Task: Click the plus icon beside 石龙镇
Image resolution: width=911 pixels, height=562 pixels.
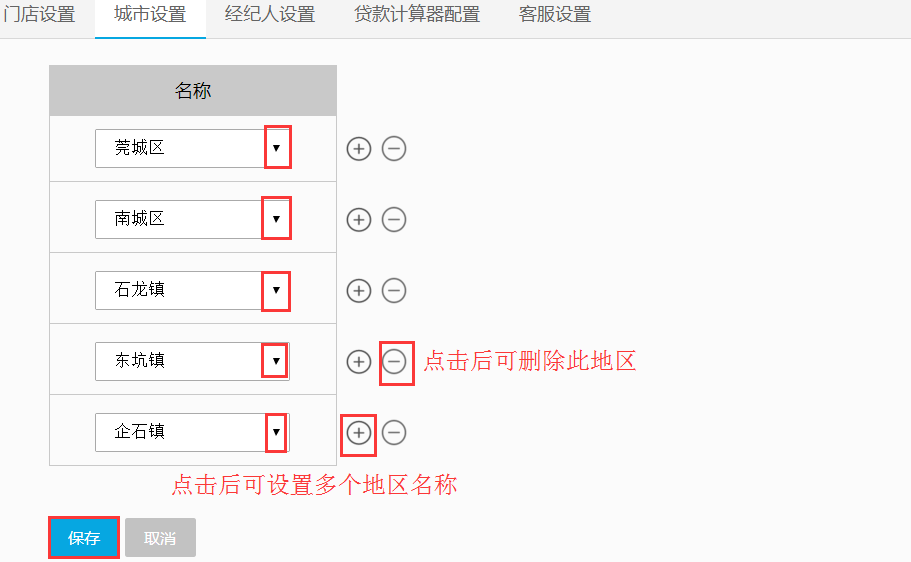Action: pyautogui.click(x=358, y=291)
